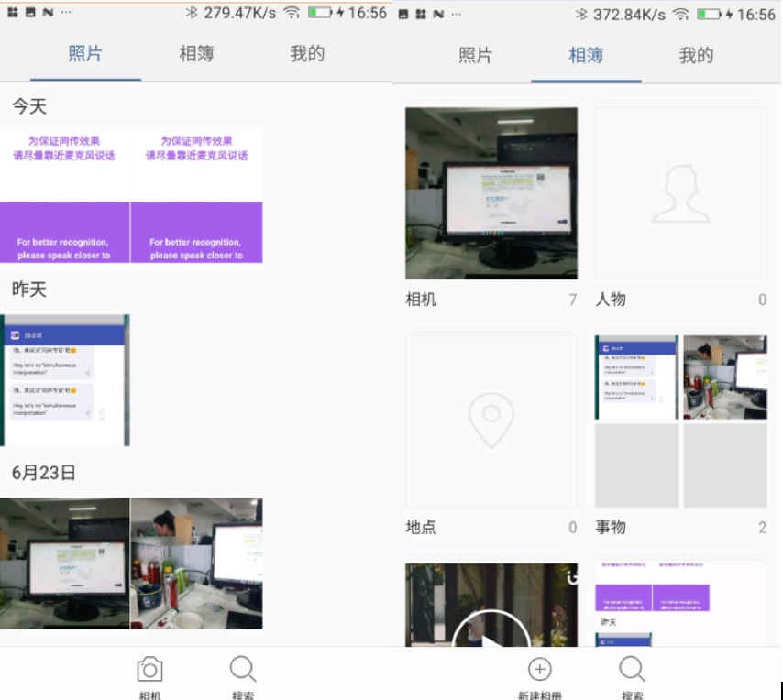Click network speed 372.84K/s in status bar

(629, 15)
